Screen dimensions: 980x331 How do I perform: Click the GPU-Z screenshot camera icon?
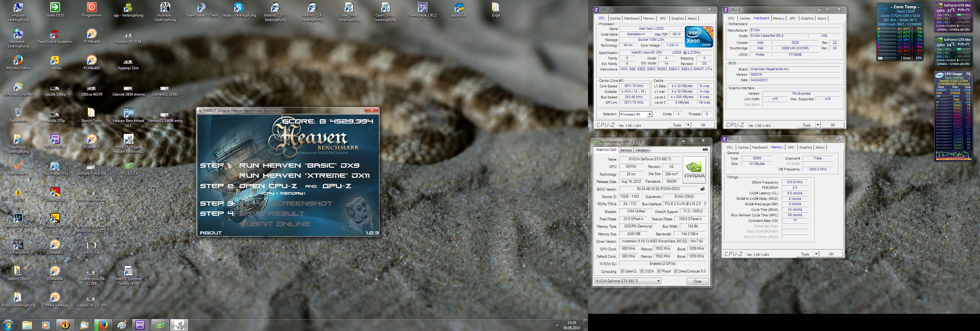pyautogui.click(x=705, y=150)
